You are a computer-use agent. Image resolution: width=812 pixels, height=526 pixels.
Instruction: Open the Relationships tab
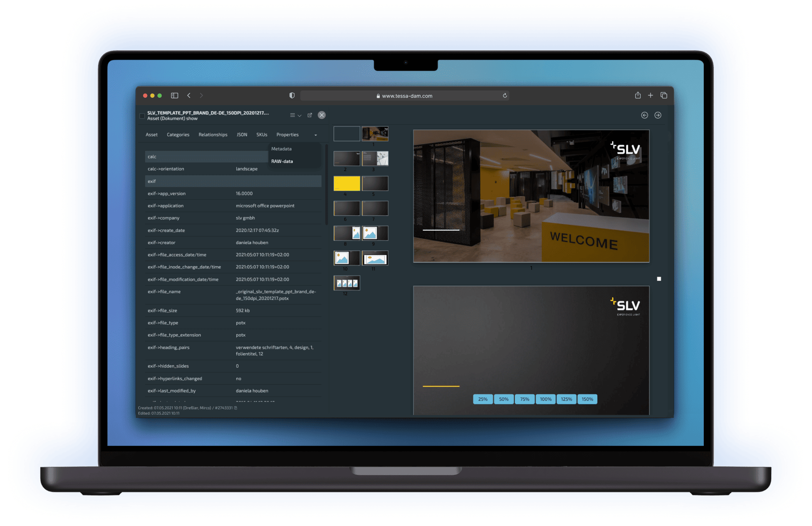click(213, 135)
